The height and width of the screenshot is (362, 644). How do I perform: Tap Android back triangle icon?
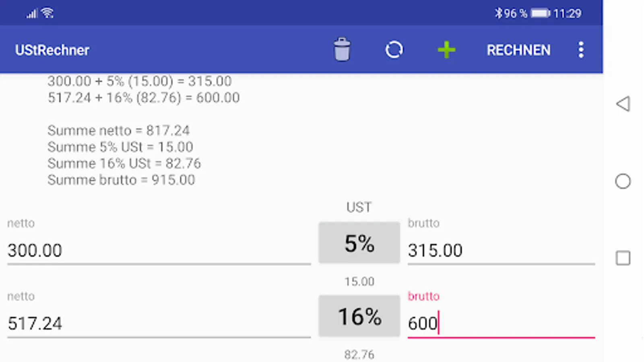[623, 104]
